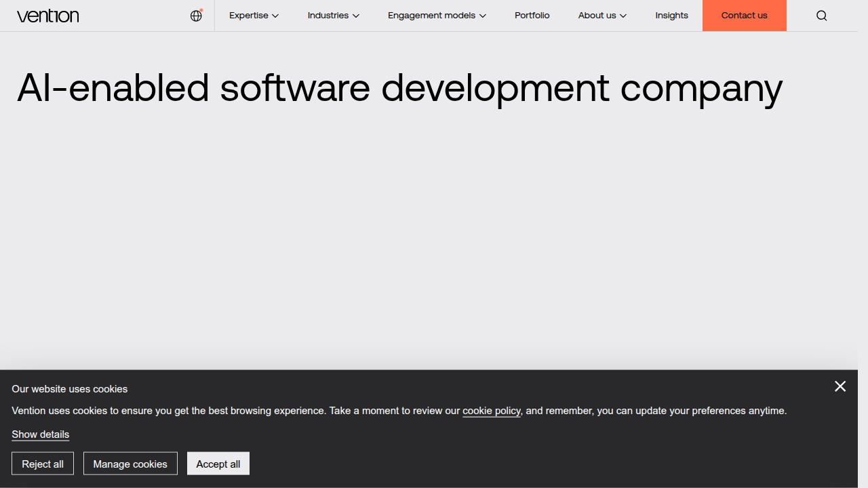Click the orange Contact us button
This screenshot has width=868, height=488.
point(745,16)
